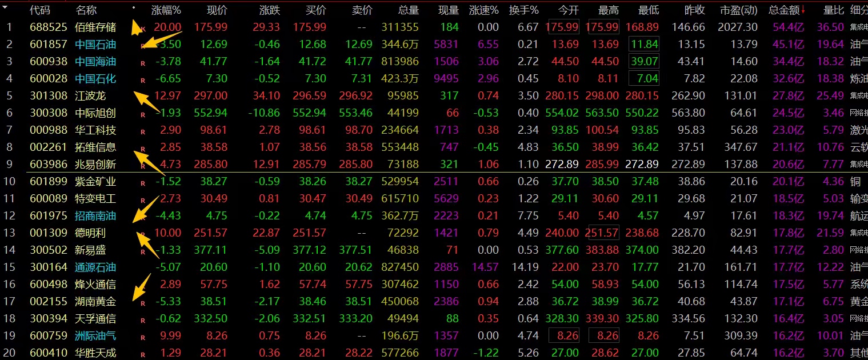
Task: Click rise speed 14.57 of 通源石油
Action: [485, 267]
